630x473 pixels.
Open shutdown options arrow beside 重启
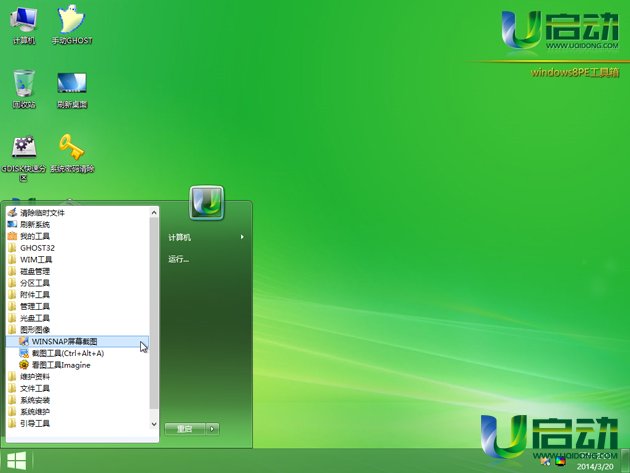212,428
